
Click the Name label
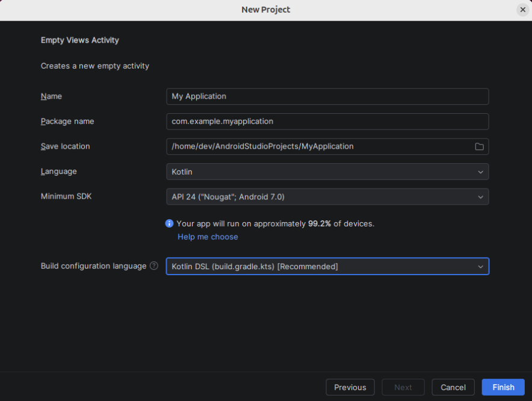click(51, 96)
